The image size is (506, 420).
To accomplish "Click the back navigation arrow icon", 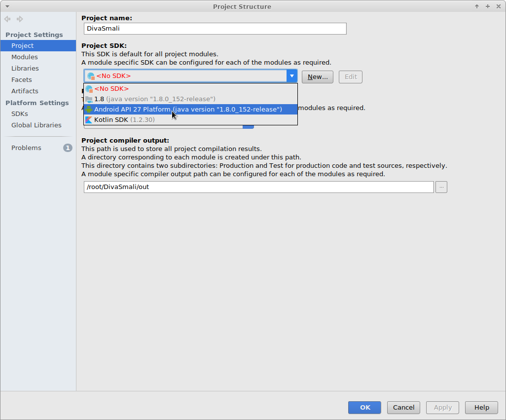I will tap(7, 19).
